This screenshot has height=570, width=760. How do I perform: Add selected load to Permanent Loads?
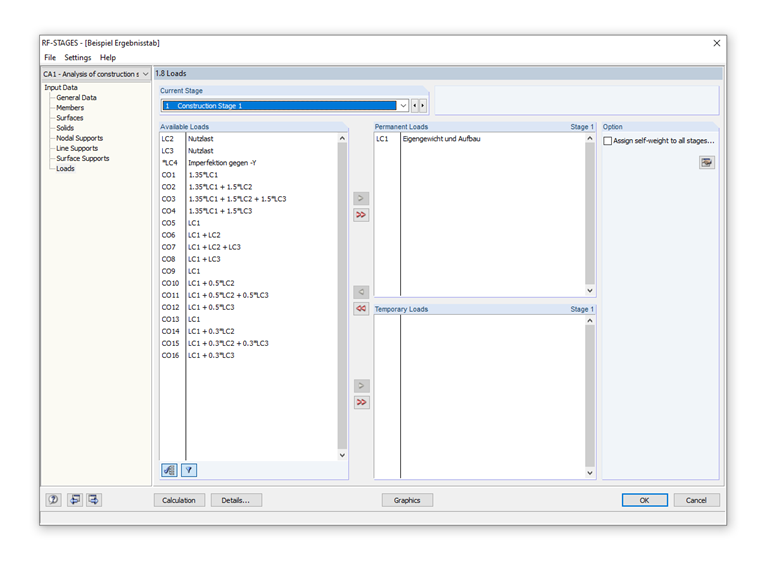tap(361, 198)
